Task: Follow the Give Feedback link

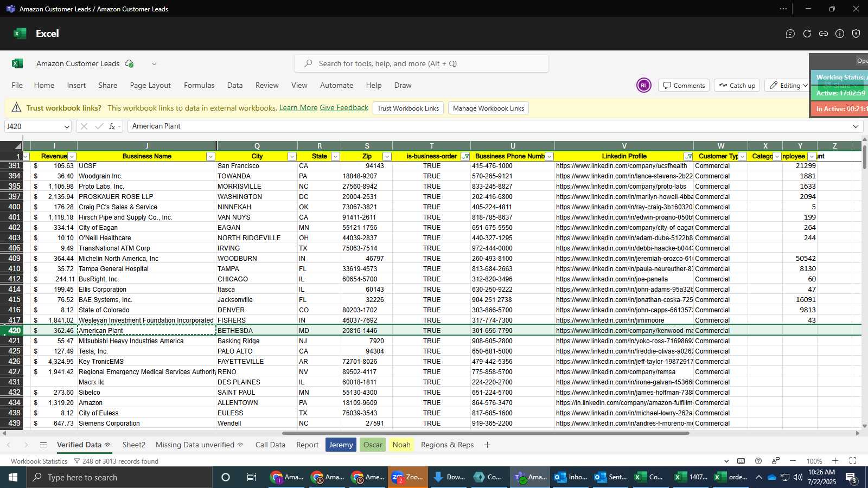Action: point(344,108)
